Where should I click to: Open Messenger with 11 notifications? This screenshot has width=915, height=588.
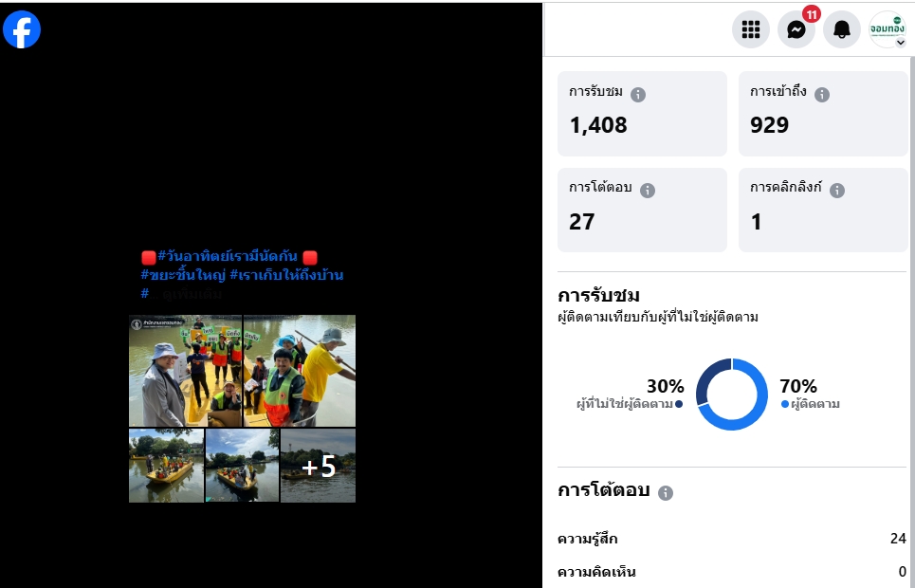tap(796, 29)
